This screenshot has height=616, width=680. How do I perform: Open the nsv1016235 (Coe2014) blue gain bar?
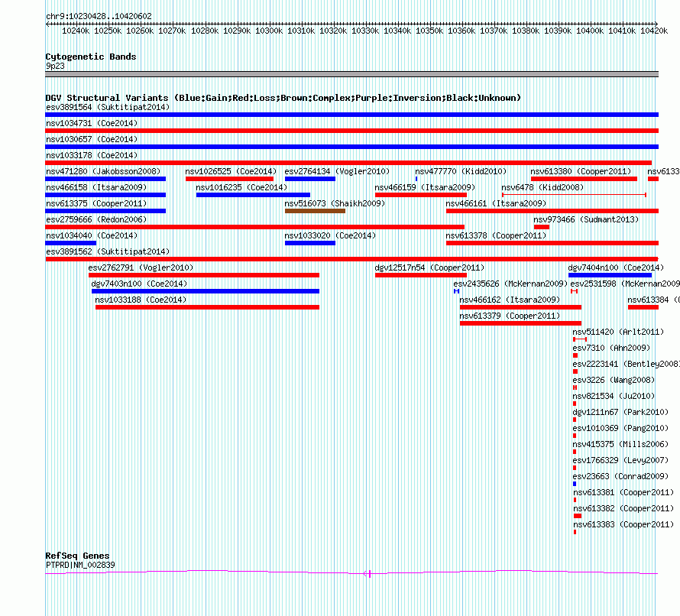coord(253,195)
